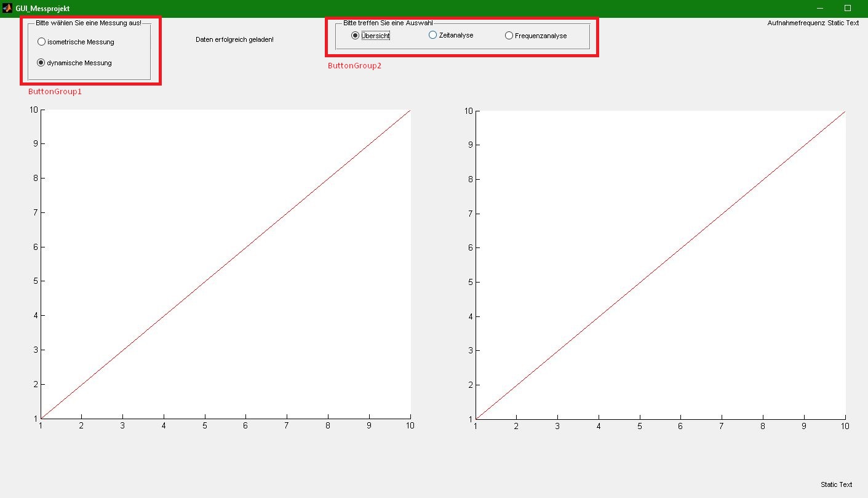This screenshot has width=868, height=498.
Task: Click the bottom-right Static Text label
Action: [836, 484]
